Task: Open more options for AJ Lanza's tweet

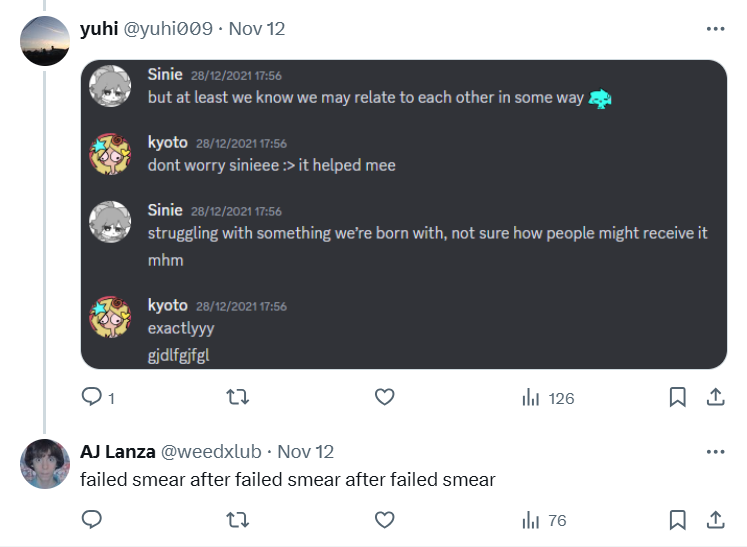Action: pyautogui.click(x=716, y=452)
